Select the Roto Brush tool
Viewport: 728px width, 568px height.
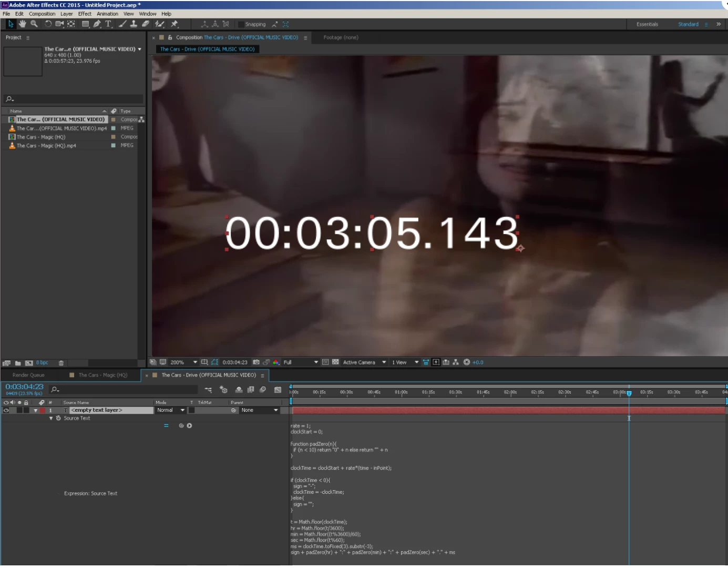(x=160, y=24)
